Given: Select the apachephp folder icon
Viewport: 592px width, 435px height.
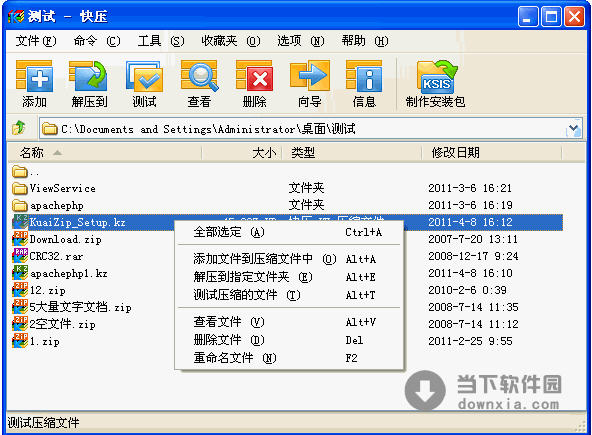Looking at the screenshot, I should coord(20,205).
